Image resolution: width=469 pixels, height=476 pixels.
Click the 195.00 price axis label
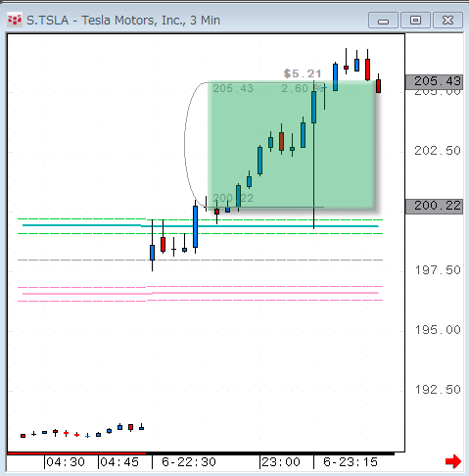coord(438,330)
